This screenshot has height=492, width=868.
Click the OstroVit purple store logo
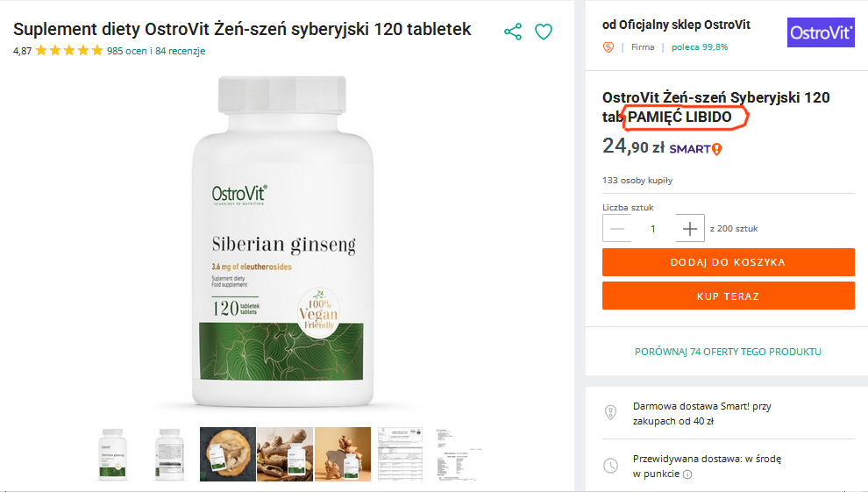pyautogui.click(x=821, y=32)
